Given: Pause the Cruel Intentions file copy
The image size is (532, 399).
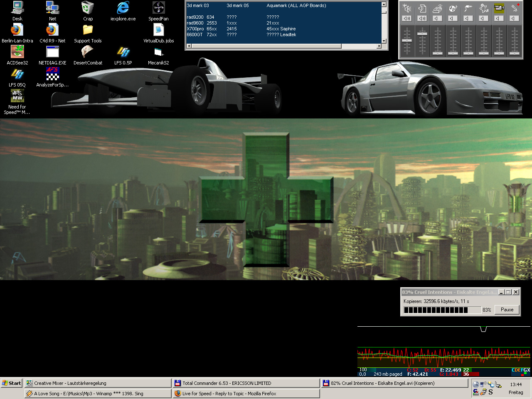Looking at the screenshot, I should (x=507, y=310).
